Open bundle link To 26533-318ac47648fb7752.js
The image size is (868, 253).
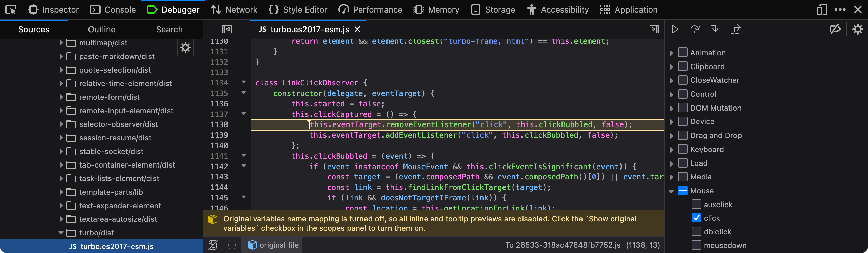coord(563,245)
